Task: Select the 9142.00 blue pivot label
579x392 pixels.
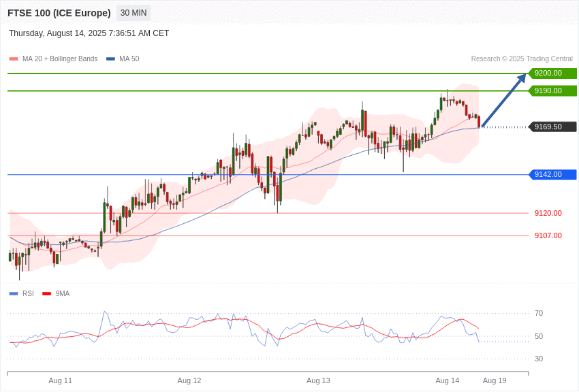Action: (x=553, y=174)
